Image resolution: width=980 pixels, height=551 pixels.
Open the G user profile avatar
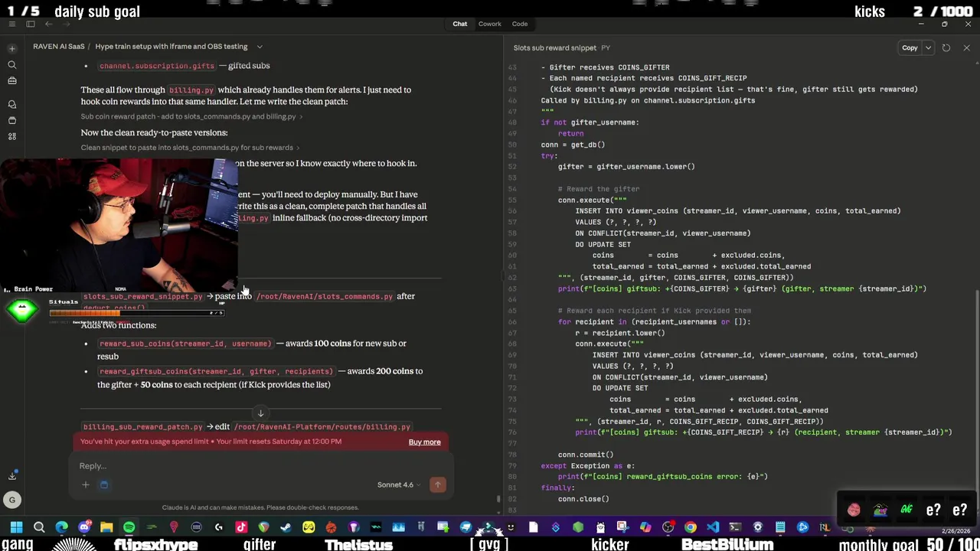click(12, 500)
